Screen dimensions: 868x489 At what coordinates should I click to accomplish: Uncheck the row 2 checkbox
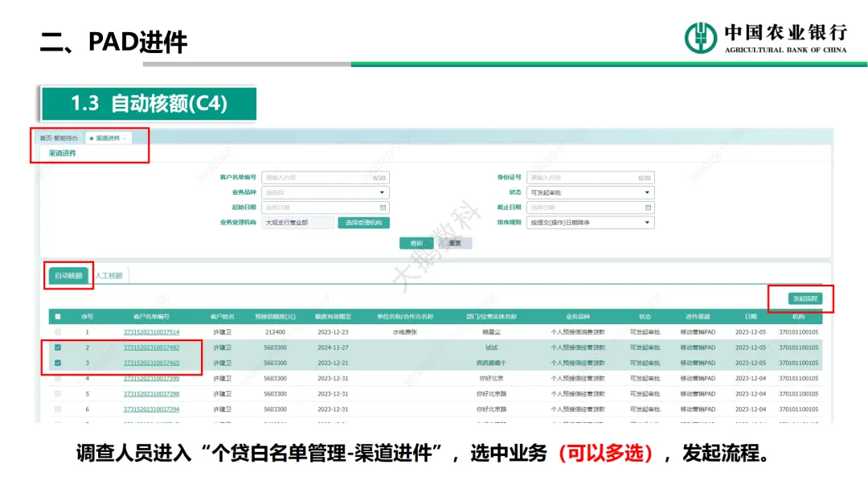(57, 347)
